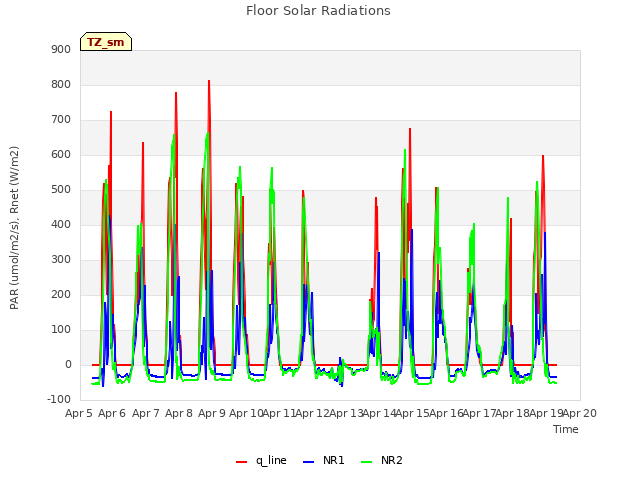The image size is (640, 480).
Task: Toggle the NR2 legend entry
Action: pyautogui.click(x=382, y=460)
